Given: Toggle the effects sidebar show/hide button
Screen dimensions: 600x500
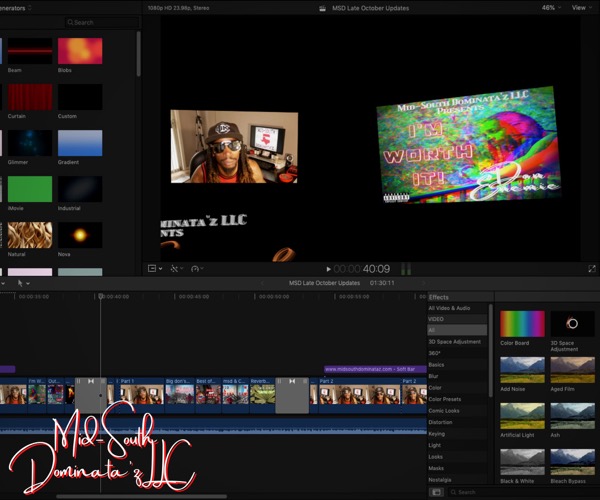Looking at the screenshot, I should 437,492.
